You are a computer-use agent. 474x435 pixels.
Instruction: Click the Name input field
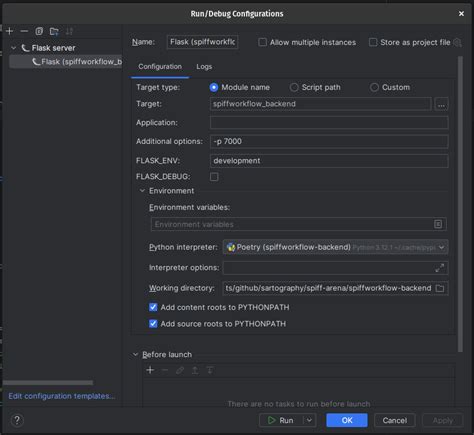(x=202, y=42)
